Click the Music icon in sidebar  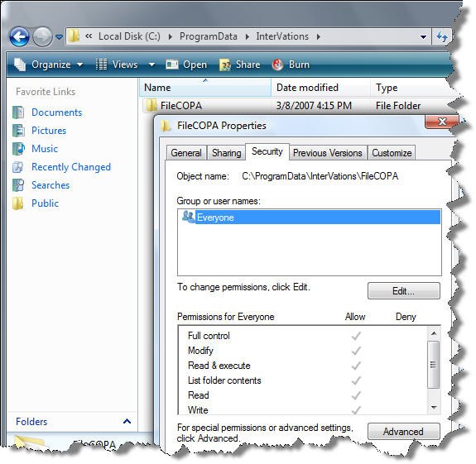(x=18, y=149)
